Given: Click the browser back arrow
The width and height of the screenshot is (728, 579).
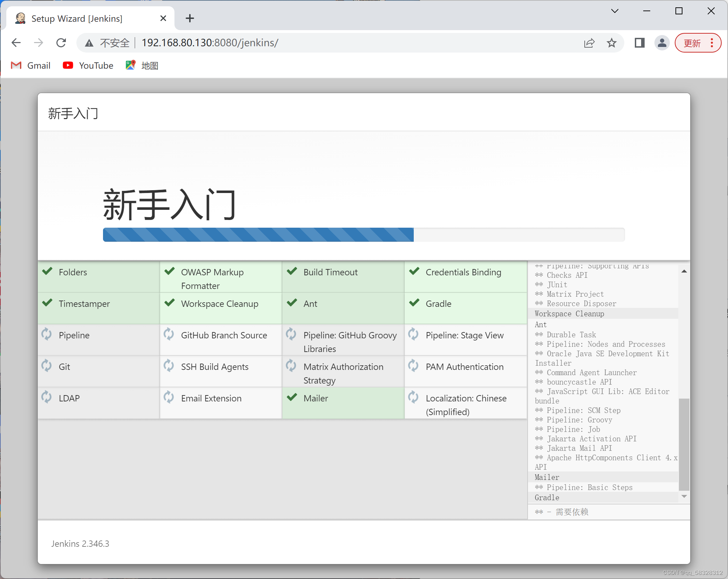Looking at the screenshot, I should point(16,43).
